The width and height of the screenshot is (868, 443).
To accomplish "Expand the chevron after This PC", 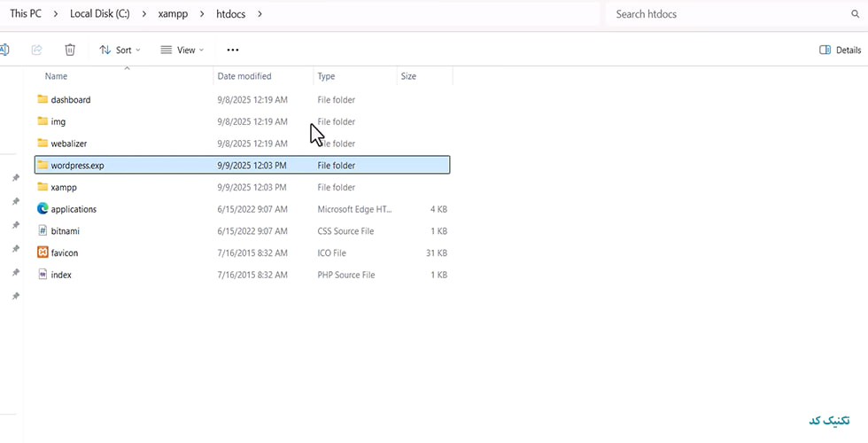I will [x=56, y=14].
